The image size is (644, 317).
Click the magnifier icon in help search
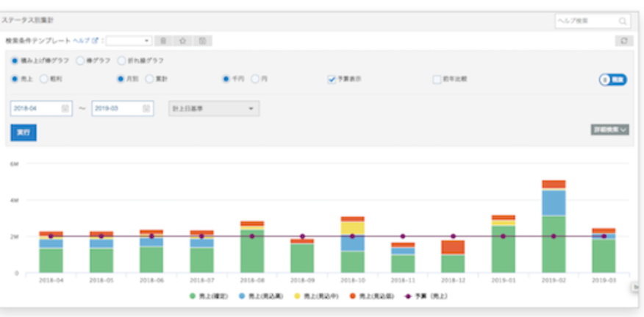pos(623,21)
